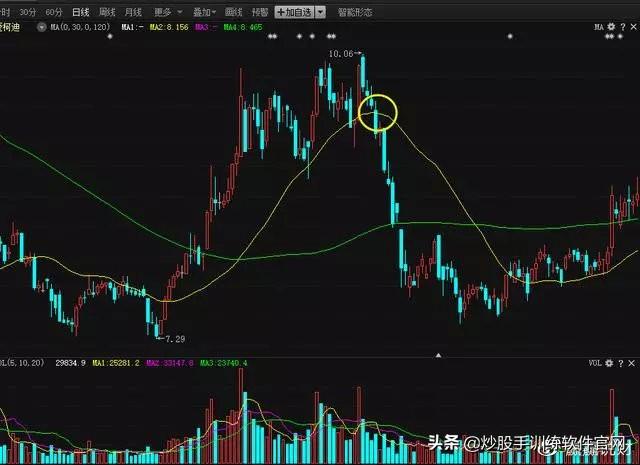Click MA4:8.465 value label

pos(243,27)
